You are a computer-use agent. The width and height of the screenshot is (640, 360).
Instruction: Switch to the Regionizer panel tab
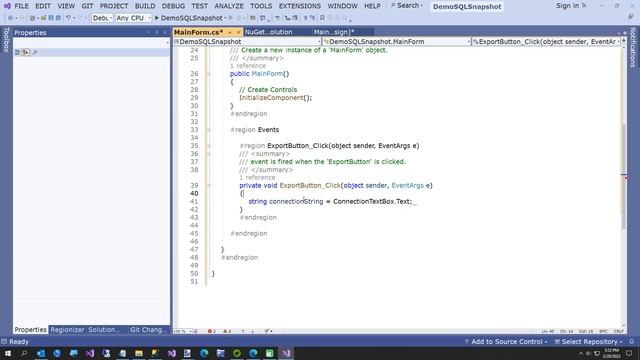click(x=67, y=329)
